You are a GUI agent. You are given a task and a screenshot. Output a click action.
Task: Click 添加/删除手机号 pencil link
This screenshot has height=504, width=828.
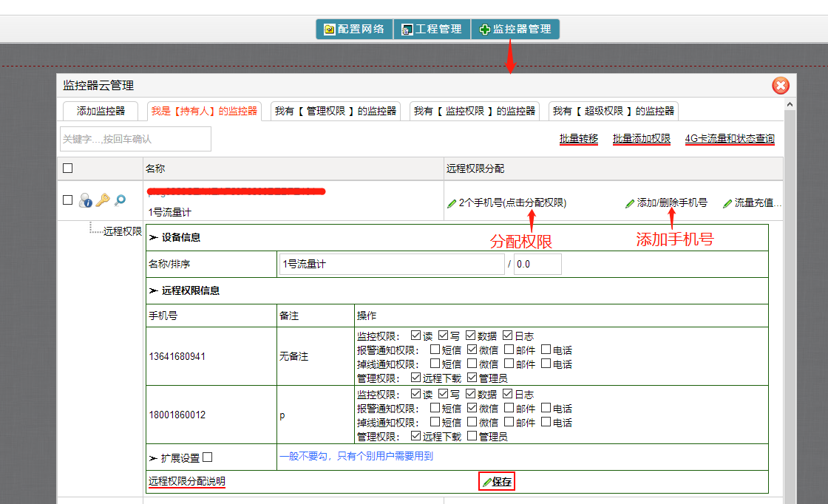pos(666,202)
